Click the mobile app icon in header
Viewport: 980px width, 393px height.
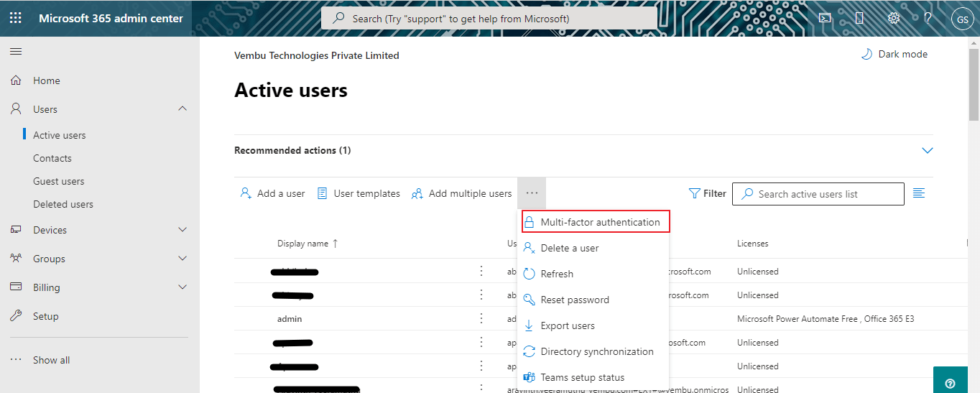point(859,18)
